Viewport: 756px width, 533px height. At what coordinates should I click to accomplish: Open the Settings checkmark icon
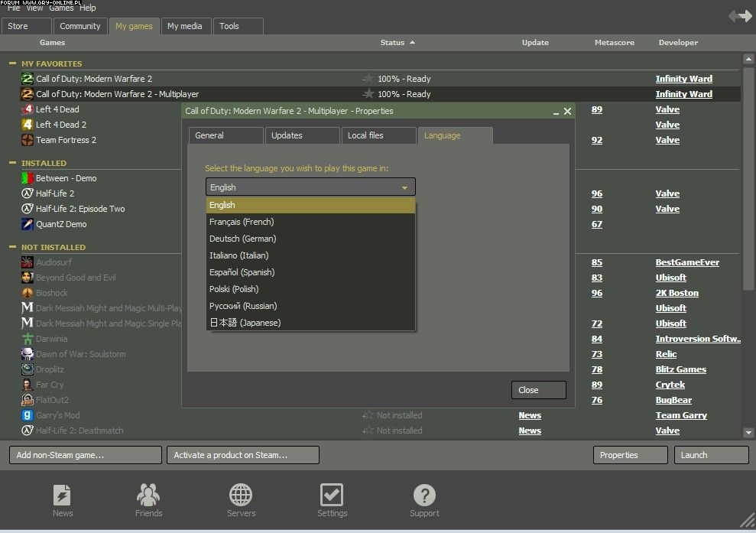coord(332,495)
